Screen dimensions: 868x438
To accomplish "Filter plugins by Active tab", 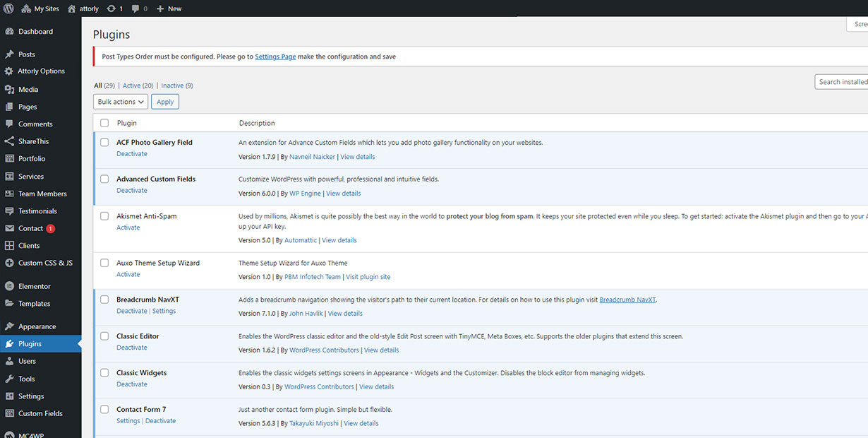I will pyautogui.click(x=131, y=85).
